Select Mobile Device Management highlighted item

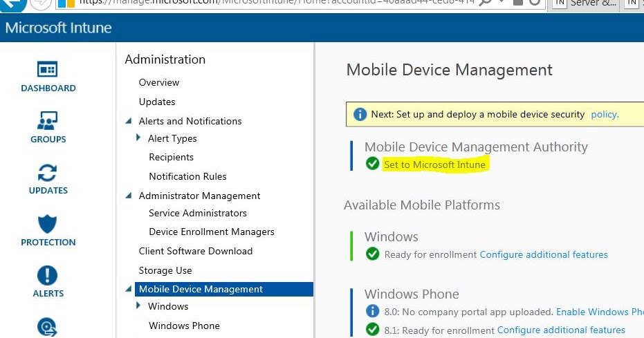[224, 289]
